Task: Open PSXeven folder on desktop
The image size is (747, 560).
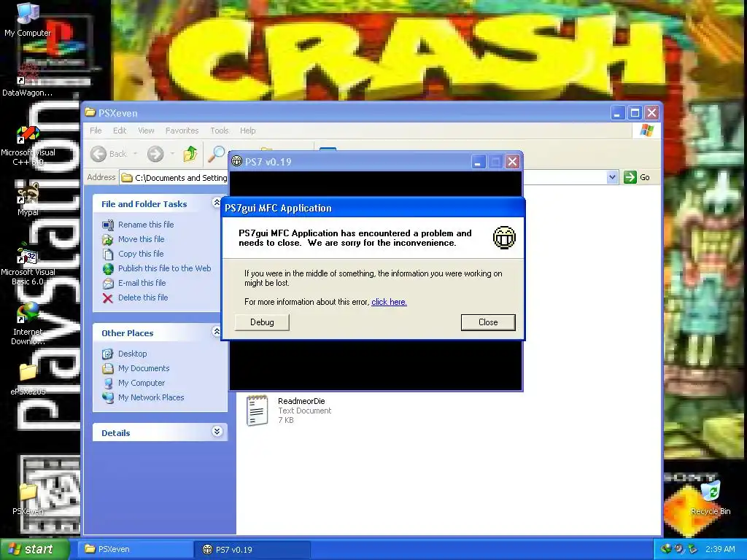Action: click(28, 499)
